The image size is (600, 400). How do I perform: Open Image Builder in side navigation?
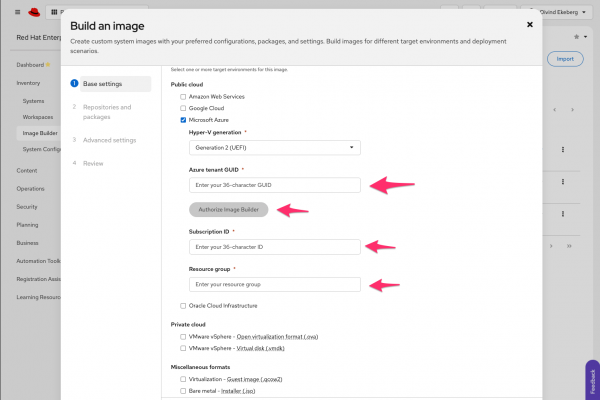tap(40, 133)
